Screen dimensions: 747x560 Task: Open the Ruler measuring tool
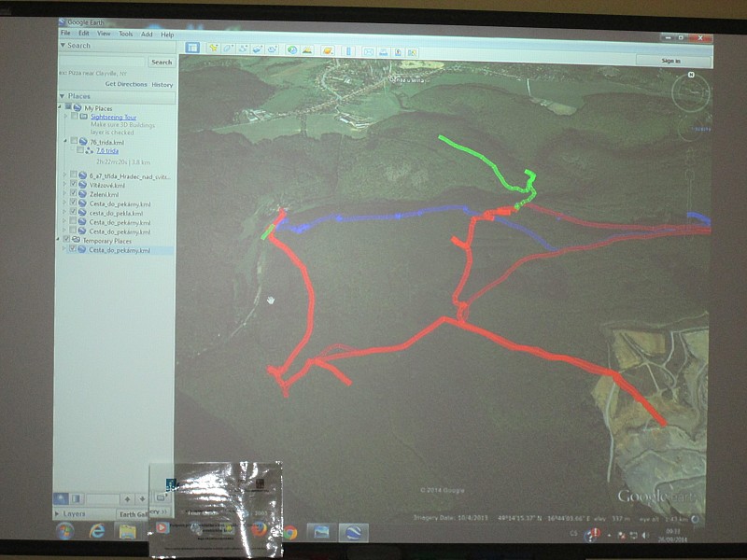click(x=348, y=50)
